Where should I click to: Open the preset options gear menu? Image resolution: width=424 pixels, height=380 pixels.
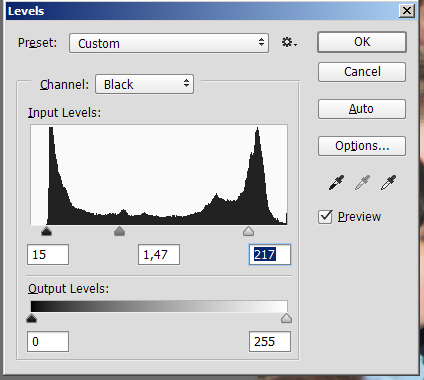(x=289, y=43)
